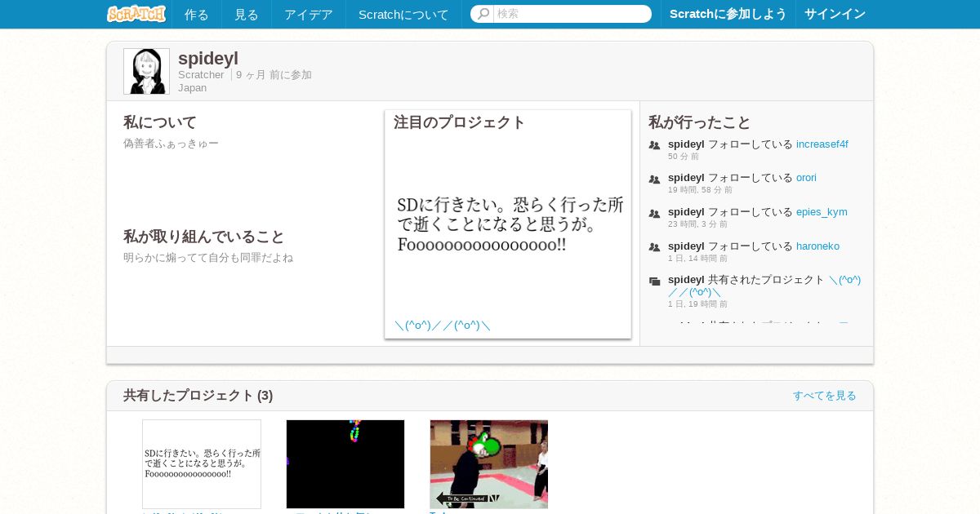Open the アイデア menu item
Viewport: 980px width, 514px height.
309,14
